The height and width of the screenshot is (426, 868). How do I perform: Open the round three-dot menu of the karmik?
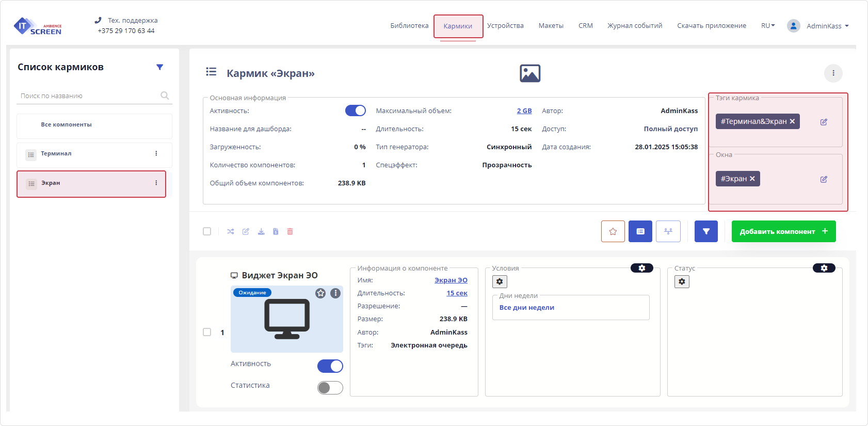(x=833, y=73)
